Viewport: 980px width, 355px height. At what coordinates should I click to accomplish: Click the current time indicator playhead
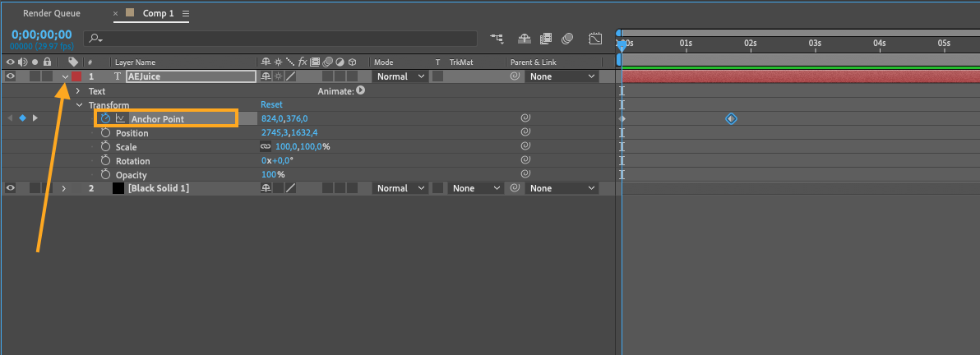coord(622,44)
